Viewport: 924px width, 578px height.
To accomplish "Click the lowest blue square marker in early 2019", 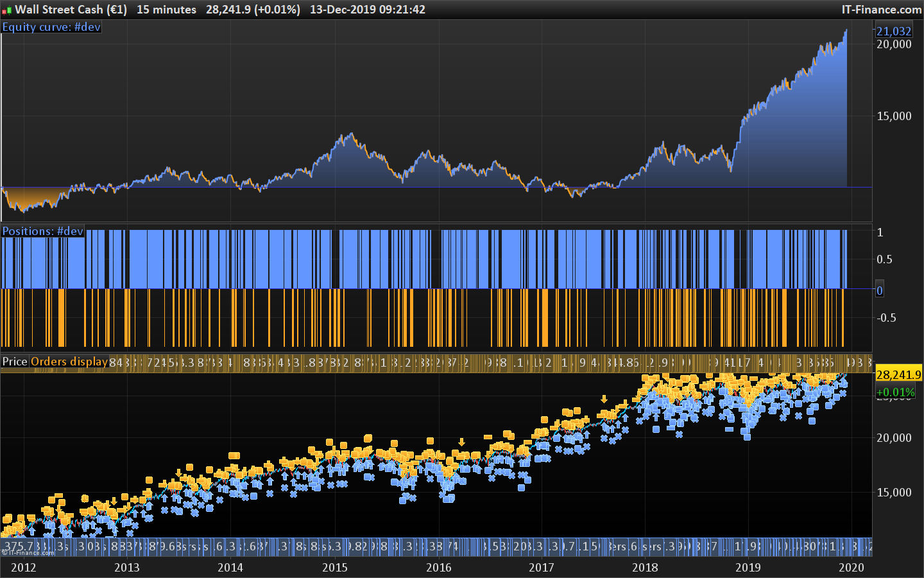I will [747, 437].
